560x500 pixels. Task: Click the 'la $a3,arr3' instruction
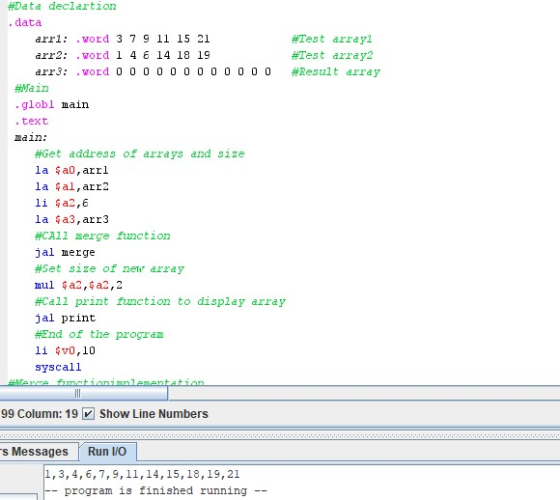tap(72, 220)
